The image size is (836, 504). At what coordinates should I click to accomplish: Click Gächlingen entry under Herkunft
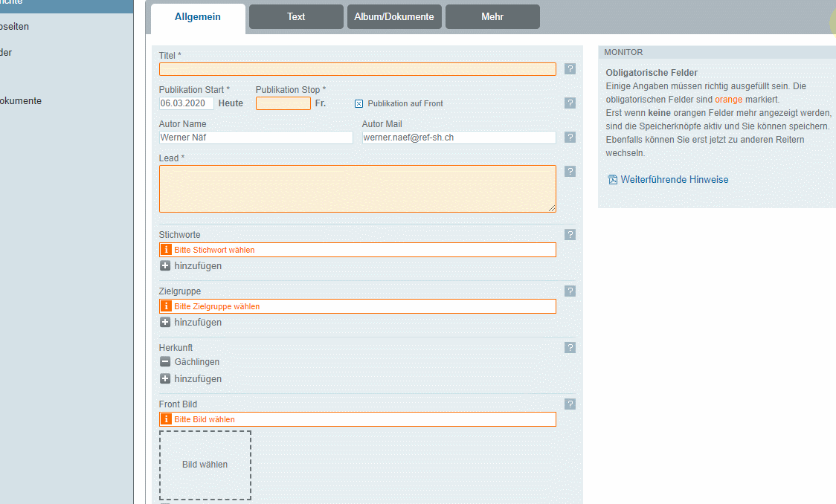coord(197,362)
